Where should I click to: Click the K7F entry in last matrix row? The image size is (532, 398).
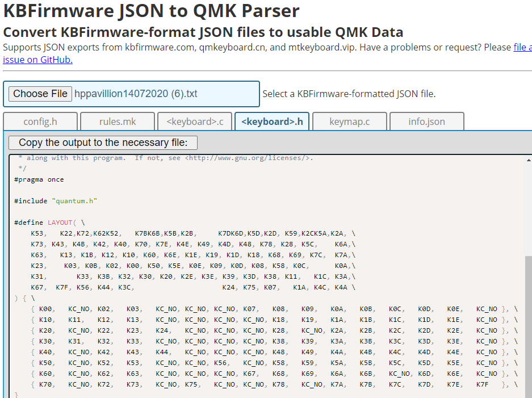coord(482,384)
